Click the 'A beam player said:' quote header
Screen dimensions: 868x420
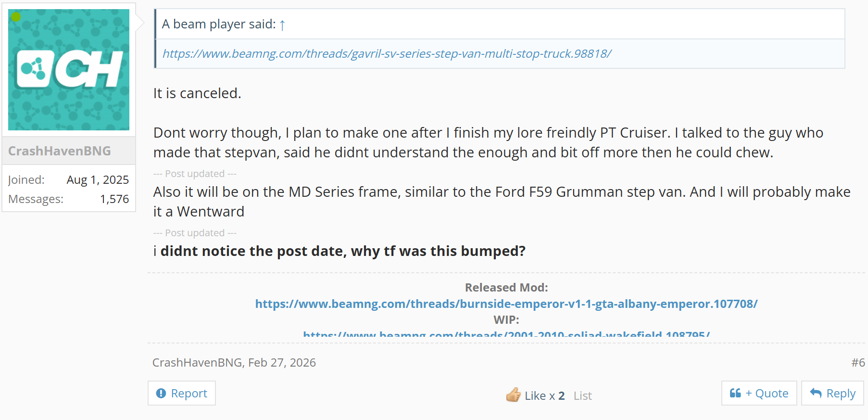[219, 24]
